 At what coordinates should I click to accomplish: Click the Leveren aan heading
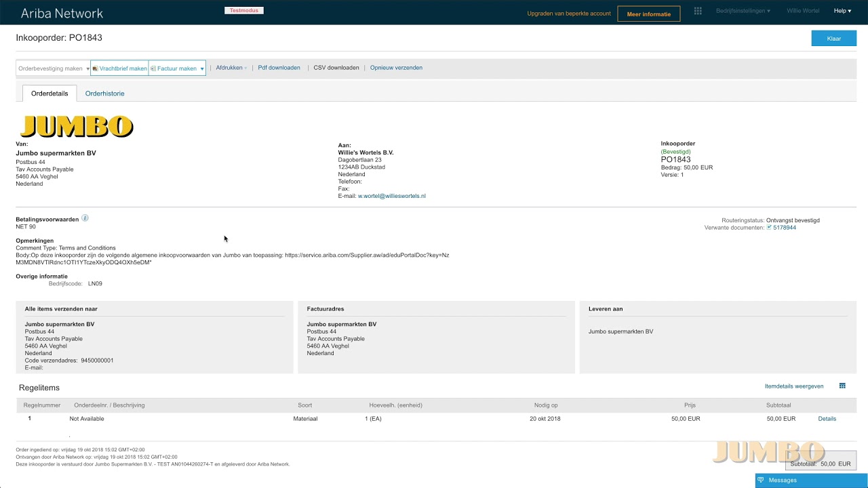[x=606, y=309]
